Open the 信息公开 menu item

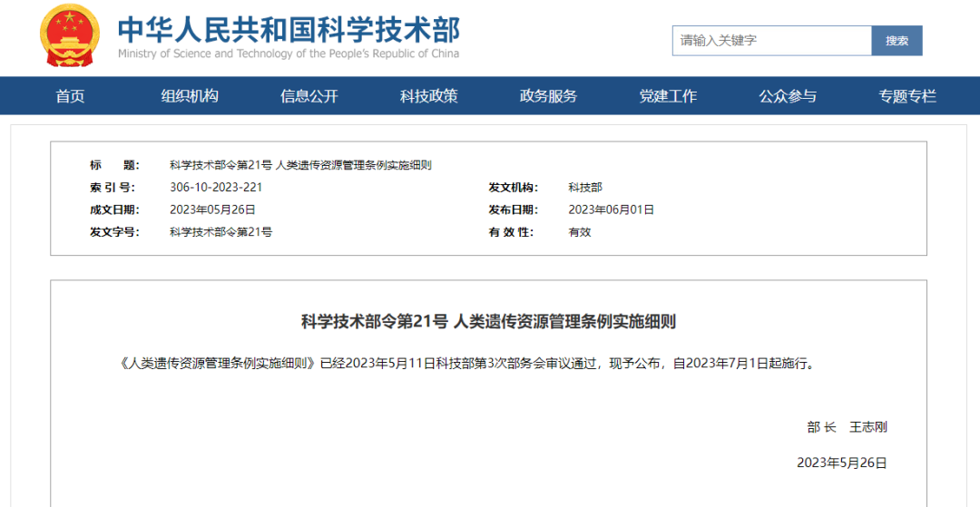(x=309, y=96)
